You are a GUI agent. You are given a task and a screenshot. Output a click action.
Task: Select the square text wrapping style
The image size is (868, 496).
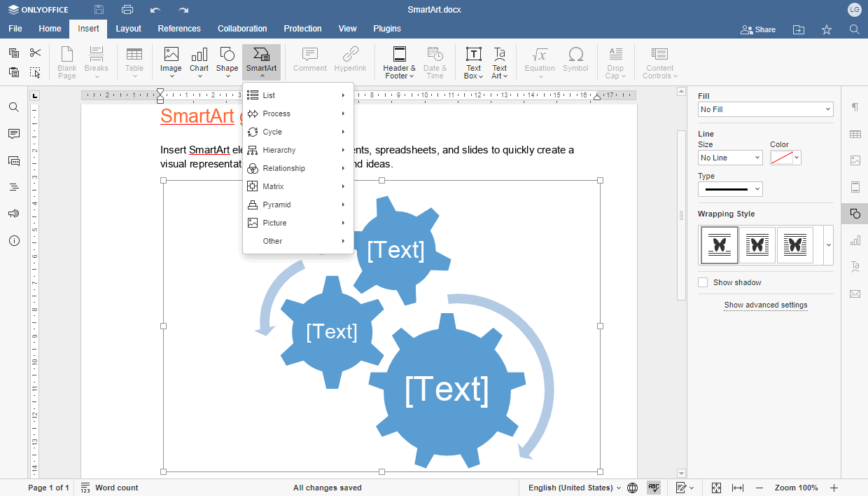(x=757, y=244)
